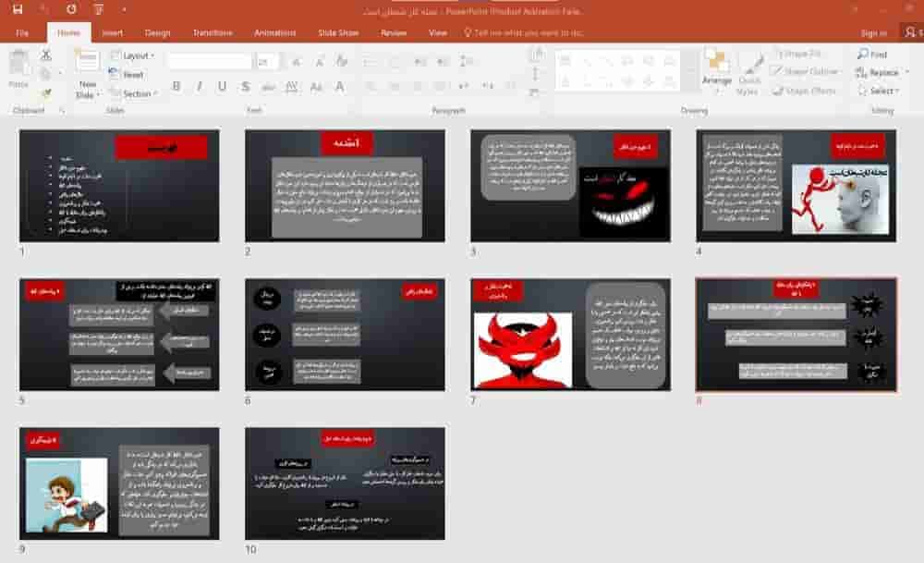The image size is (924, 563).
Task: Select slide 3 with grinning face image
Action: point(570,186)
